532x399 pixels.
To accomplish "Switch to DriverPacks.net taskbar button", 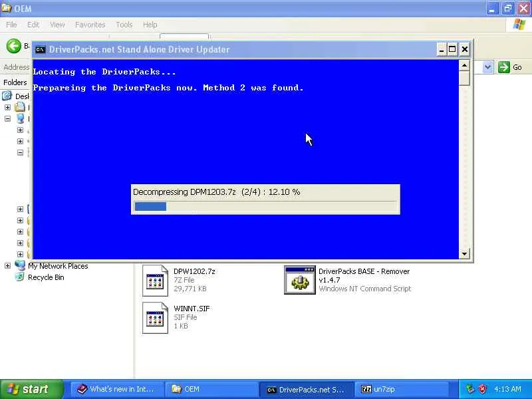I will [x=306, y=389].
